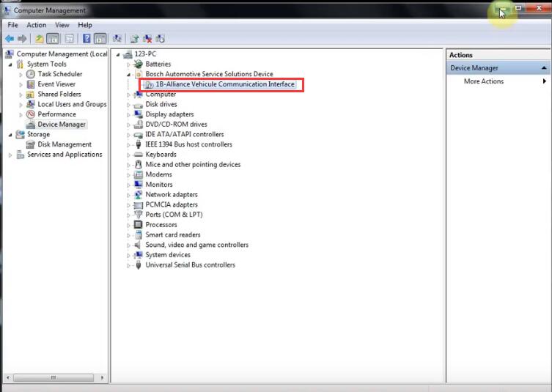Select Disk Management under Storage
Viewport: 552px width, 392px height.
tap(65, 144)
